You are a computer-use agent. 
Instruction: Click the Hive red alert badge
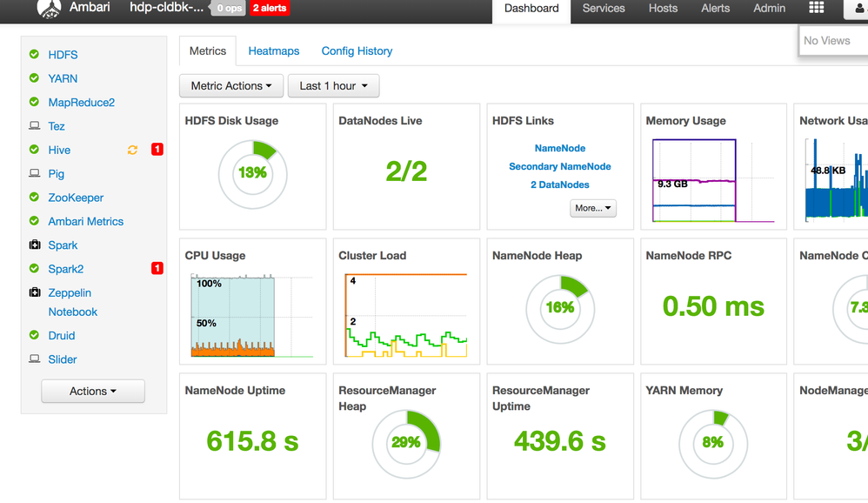coord(157,149)
